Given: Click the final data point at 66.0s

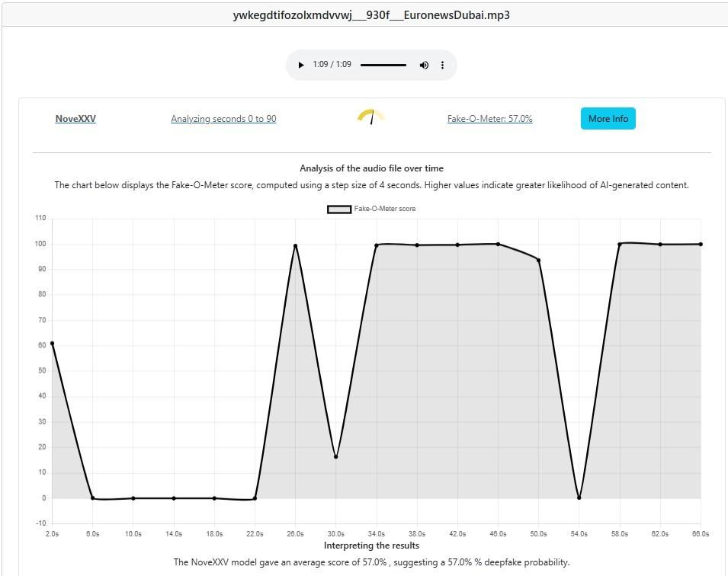Looking at the screenshot, I should (701, 245).
